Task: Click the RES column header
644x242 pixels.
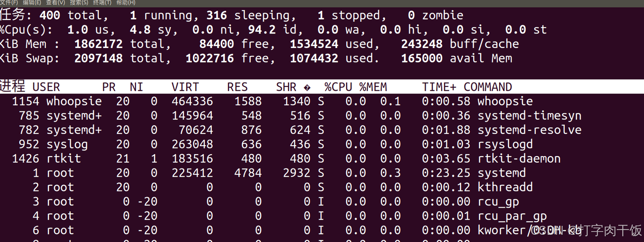Action: (x=237, y=87)
